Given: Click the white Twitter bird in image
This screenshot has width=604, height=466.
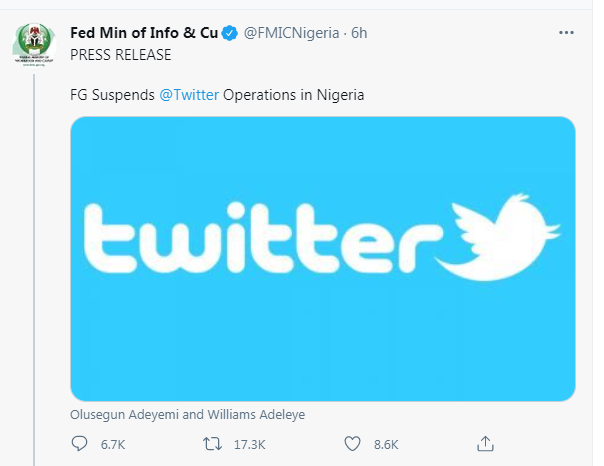Looking at the screenshot, I should 498,236.
